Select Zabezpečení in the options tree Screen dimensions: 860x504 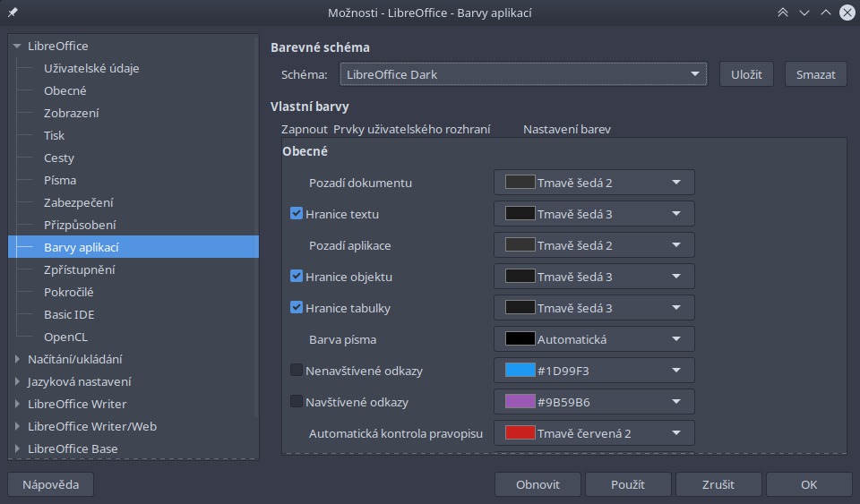79,202
